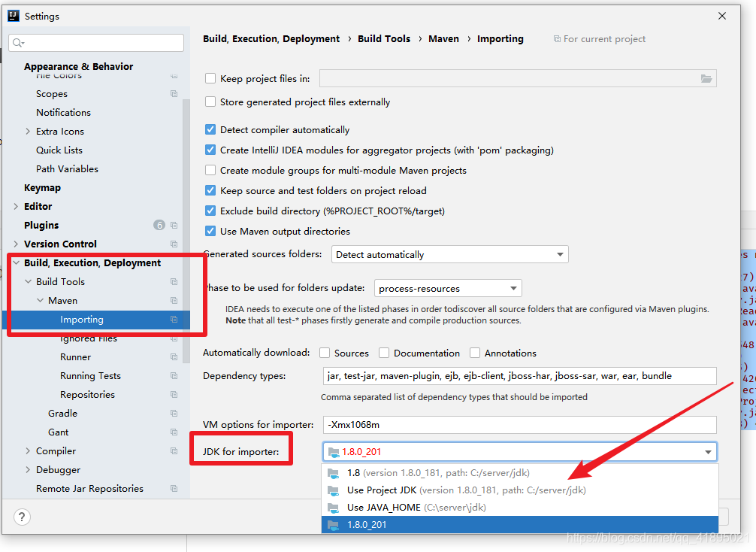Open Keymap settings page
The width and height of the screenshot is (756, 552).
(x=42, y=188)
